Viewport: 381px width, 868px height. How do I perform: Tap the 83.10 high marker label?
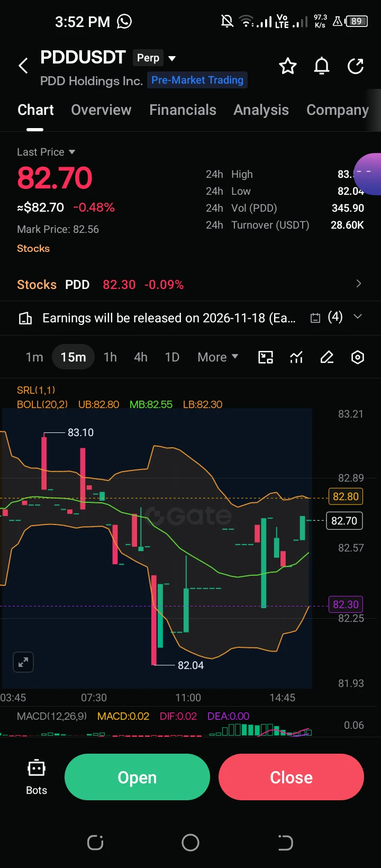tap(80, 432)
